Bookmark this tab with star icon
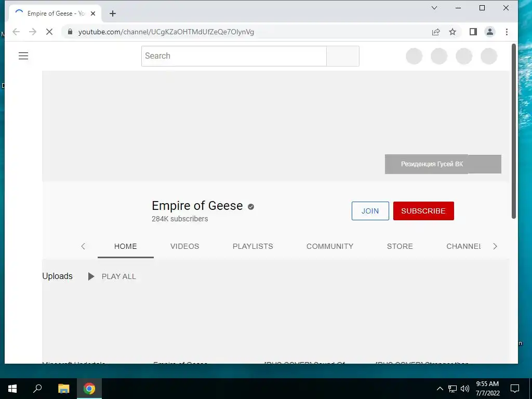 pos(453,32)
